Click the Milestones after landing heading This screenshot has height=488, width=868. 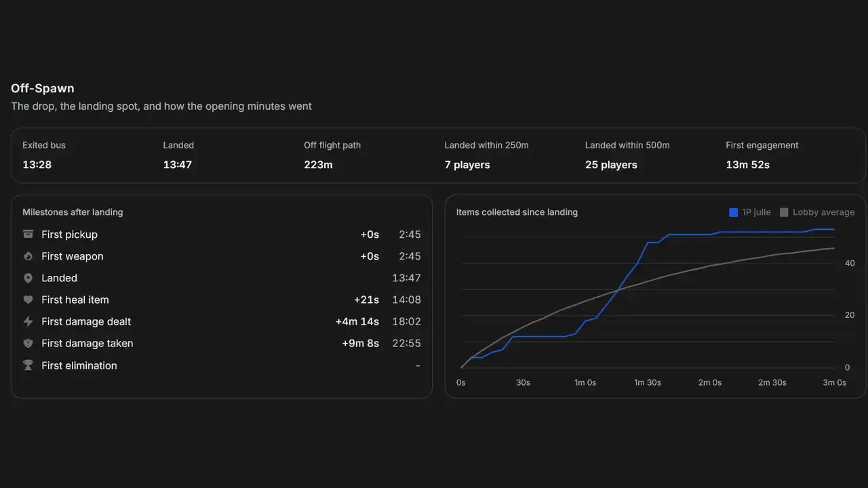click(73, 212)
